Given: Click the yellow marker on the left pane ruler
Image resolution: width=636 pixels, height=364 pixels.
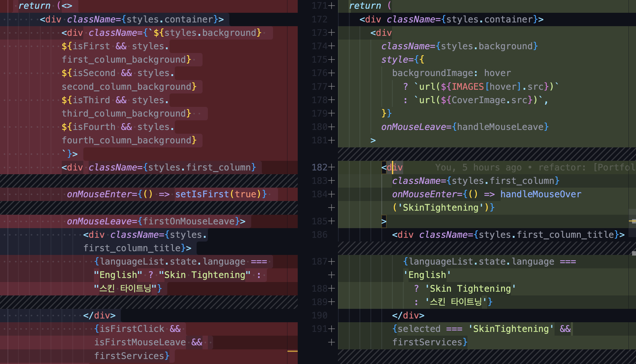Looking at the screenshot, I should (292, 351).
